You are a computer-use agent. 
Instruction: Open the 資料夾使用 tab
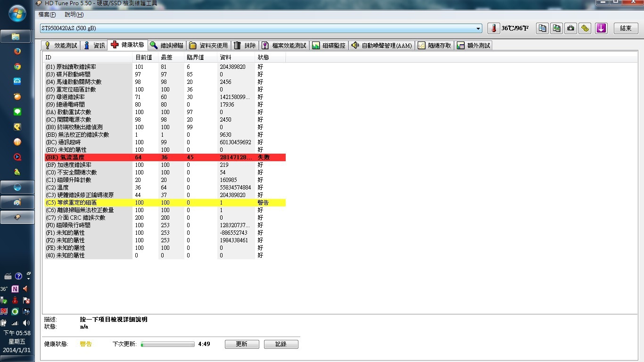pos(208,46)
